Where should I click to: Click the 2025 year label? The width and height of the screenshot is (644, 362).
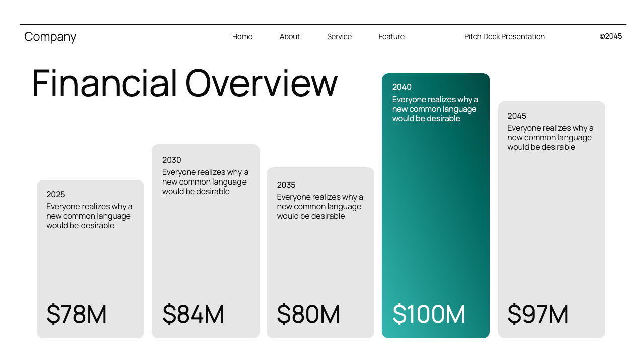56,194
